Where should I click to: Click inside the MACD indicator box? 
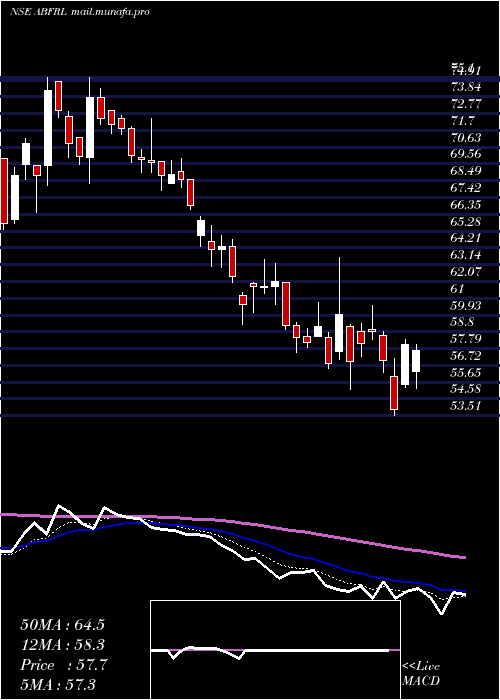click(x=275, y=650)
